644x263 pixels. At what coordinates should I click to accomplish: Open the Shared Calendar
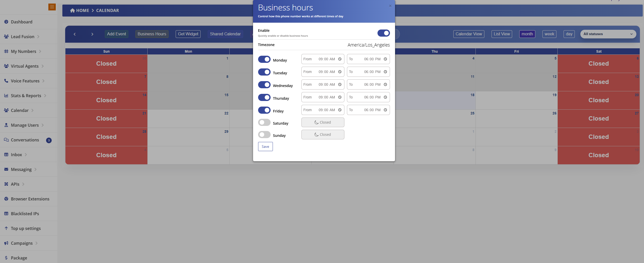pos(225,34)
